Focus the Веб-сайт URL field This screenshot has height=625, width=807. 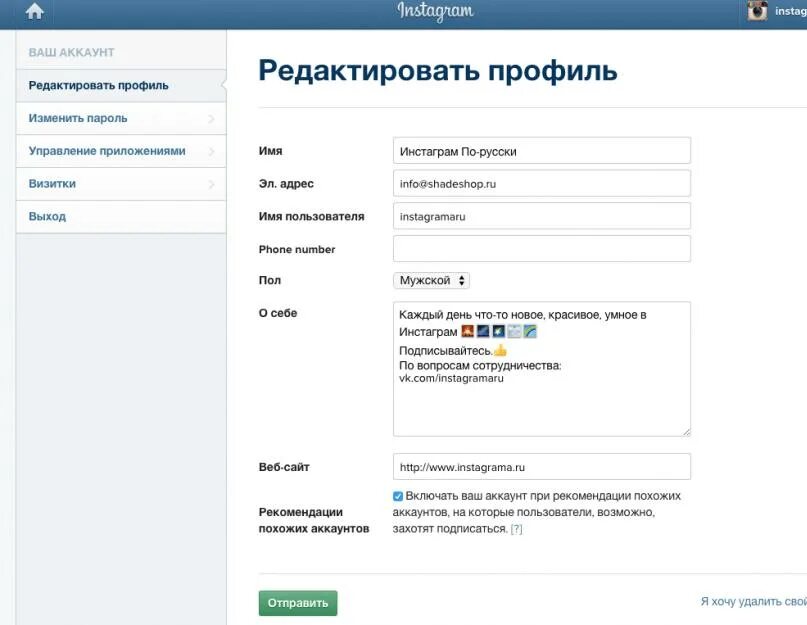click(541, 467)
